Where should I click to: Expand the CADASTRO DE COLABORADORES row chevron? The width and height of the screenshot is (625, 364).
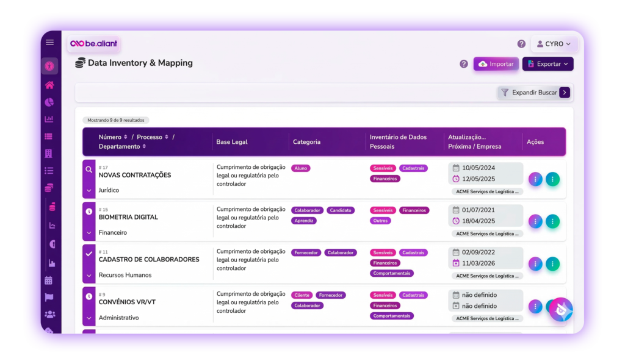[89, 275]
